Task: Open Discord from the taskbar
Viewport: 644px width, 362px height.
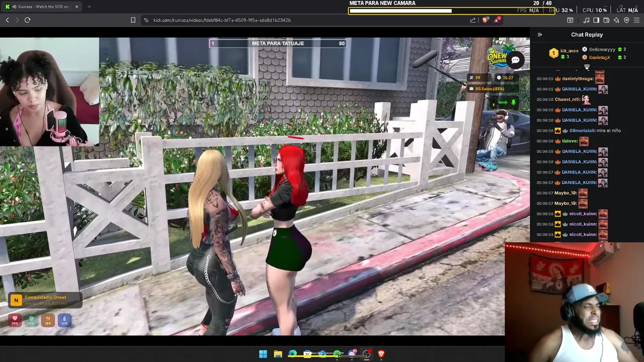Action: [x=352, y=354]
